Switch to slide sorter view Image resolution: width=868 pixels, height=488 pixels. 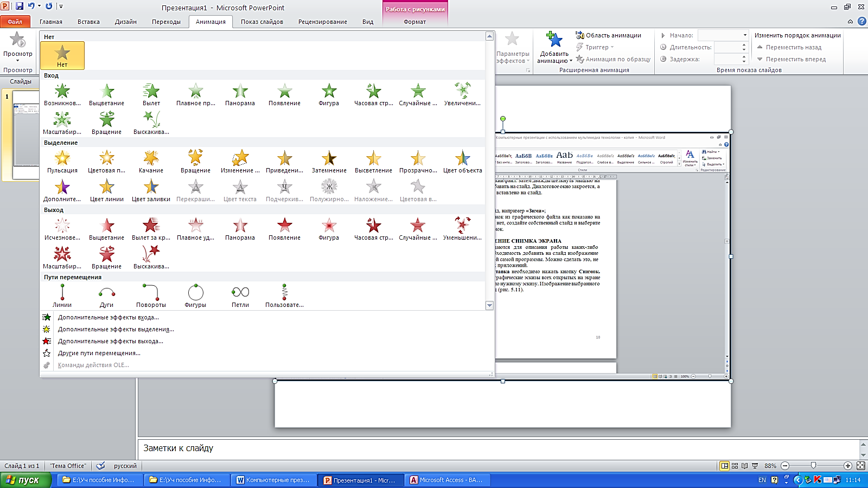coord(735,466)
